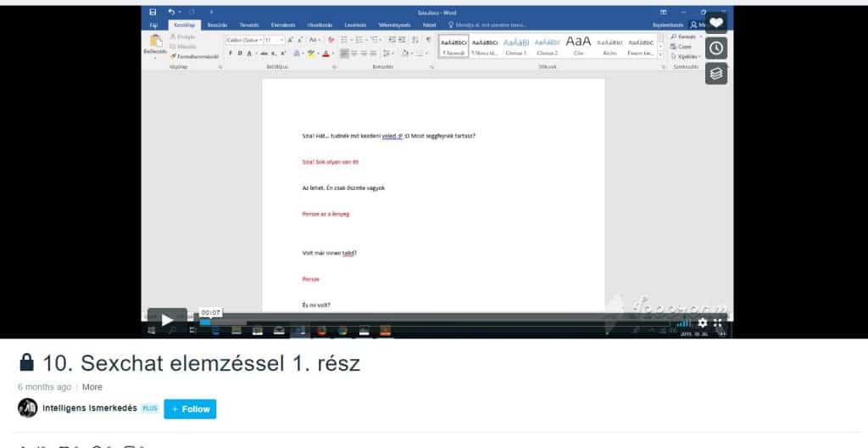
Task: Add video to Watch Later clock icon
Action: click(716, 48)
